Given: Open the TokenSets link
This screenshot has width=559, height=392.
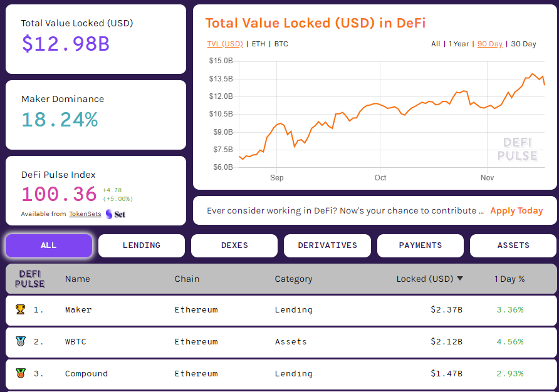Looking at the screenshot, I should tap(85, 214).
